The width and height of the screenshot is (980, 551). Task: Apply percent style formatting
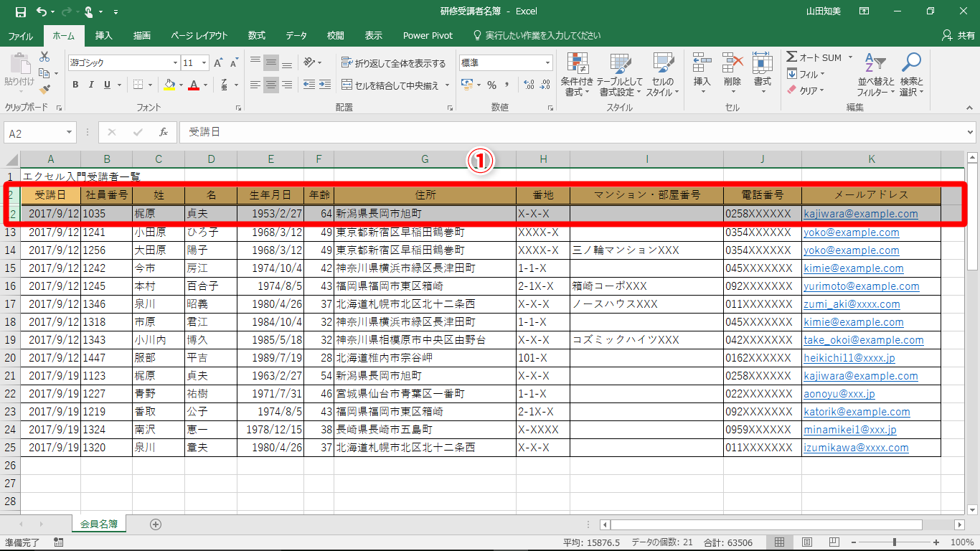(x=491, y=85)
